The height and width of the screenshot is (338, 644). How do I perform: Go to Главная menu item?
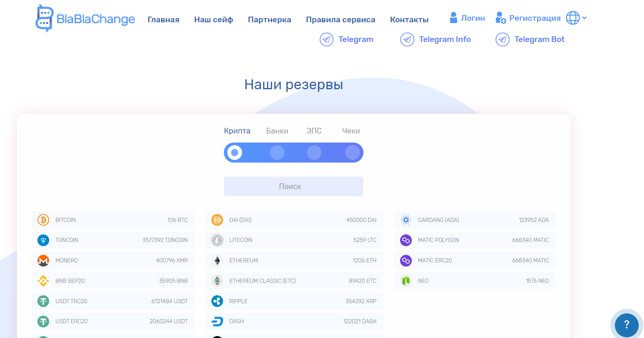pos(163,20)
